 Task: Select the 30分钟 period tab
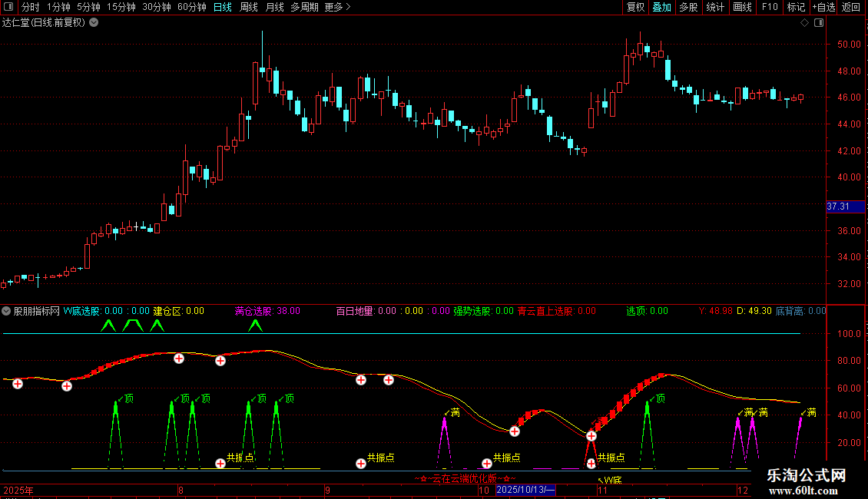(157, 7)
